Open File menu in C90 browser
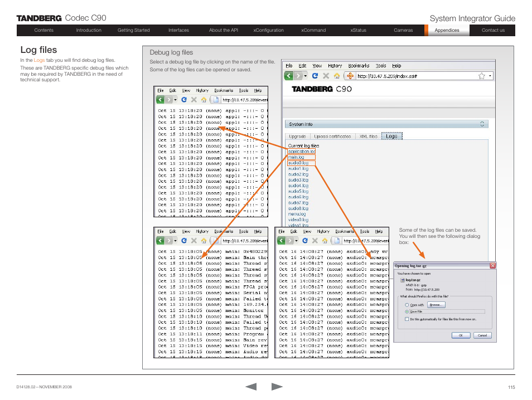Viewport: 532px width, 400px height. coord(289,66)
